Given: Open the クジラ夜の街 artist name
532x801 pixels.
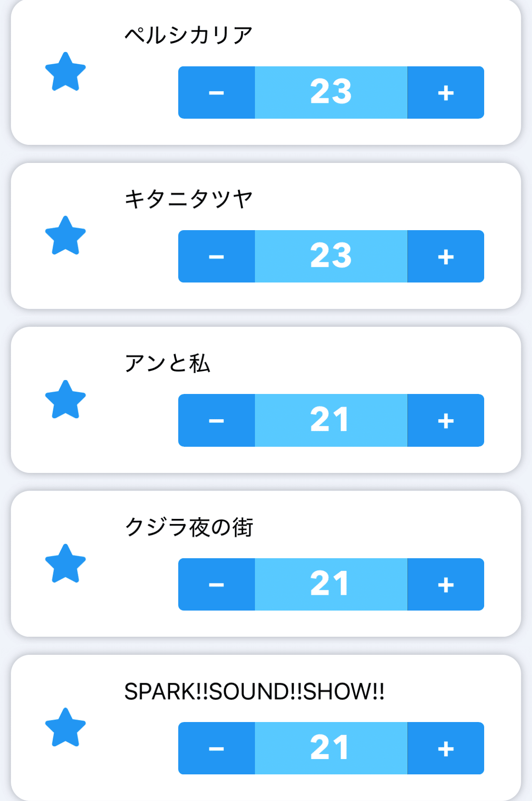Looking at the screenshot, I should [x=189, y=527].
